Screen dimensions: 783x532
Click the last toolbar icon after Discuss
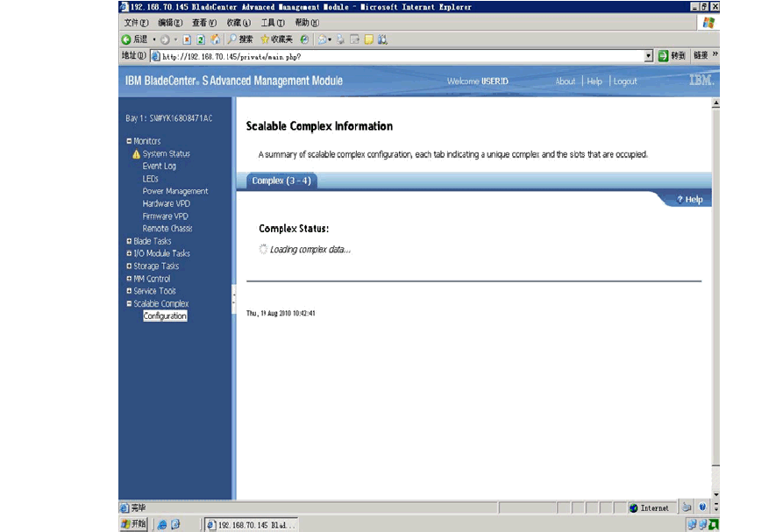(x=382, y=39)
